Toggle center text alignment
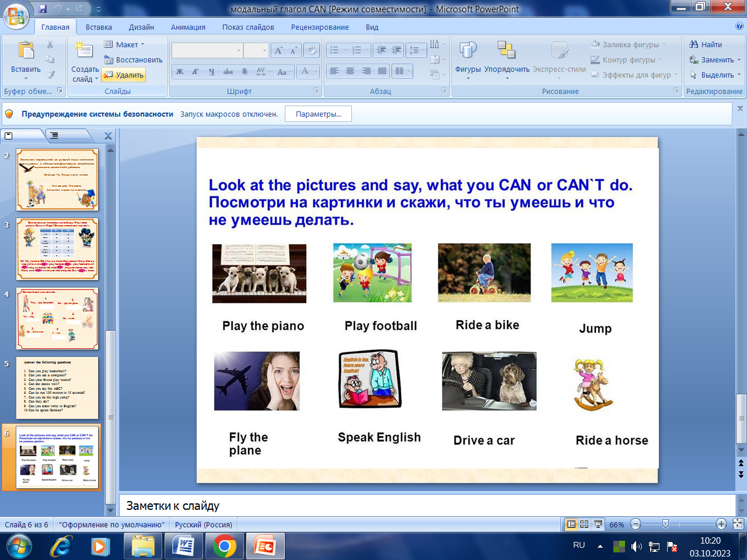 tap(350, 71)
